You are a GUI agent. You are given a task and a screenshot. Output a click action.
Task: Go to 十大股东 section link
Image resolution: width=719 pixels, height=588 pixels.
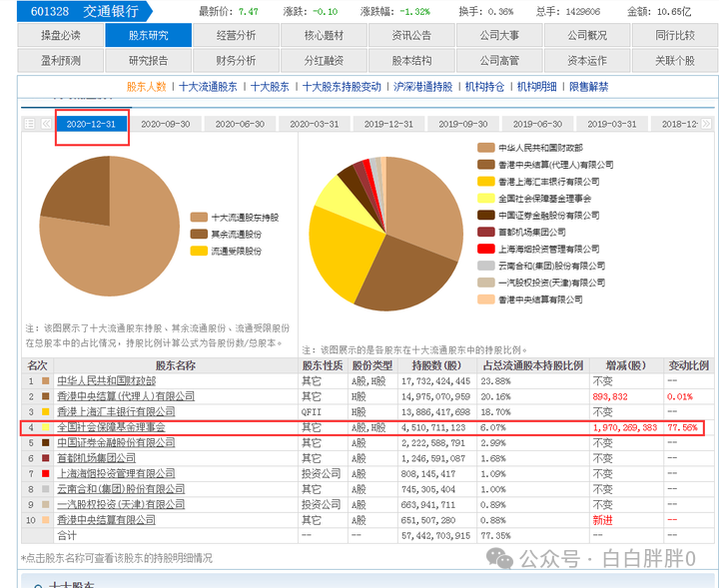[x=270, y=87]
